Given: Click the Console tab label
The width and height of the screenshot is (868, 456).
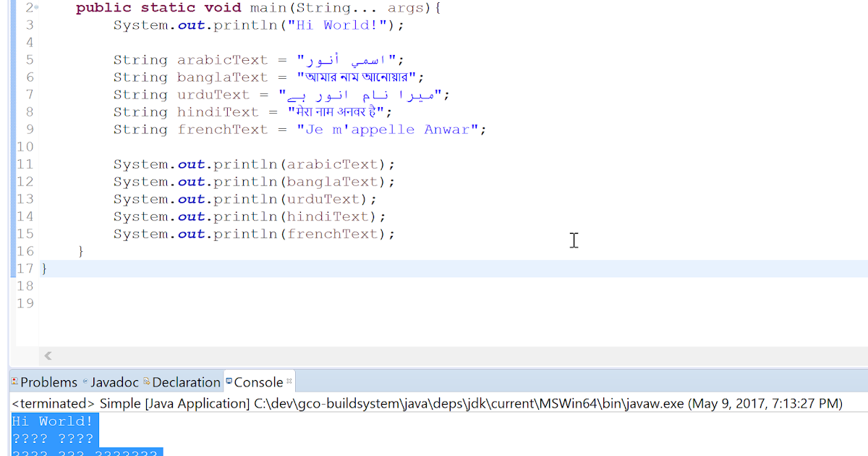Looking at the screenshot, I should [258, 381].
